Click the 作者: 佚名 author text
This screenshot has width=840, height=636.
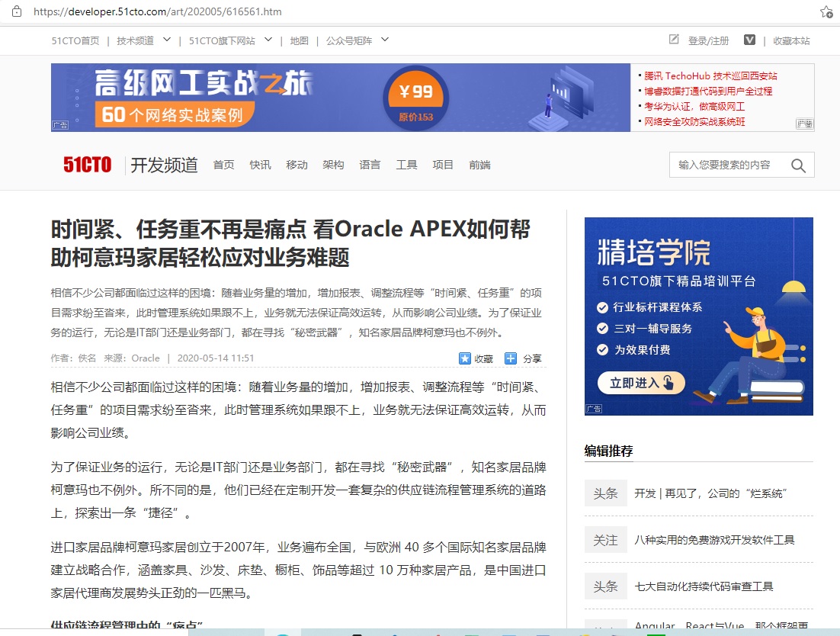pyautogui.click(x=73, y=358)
